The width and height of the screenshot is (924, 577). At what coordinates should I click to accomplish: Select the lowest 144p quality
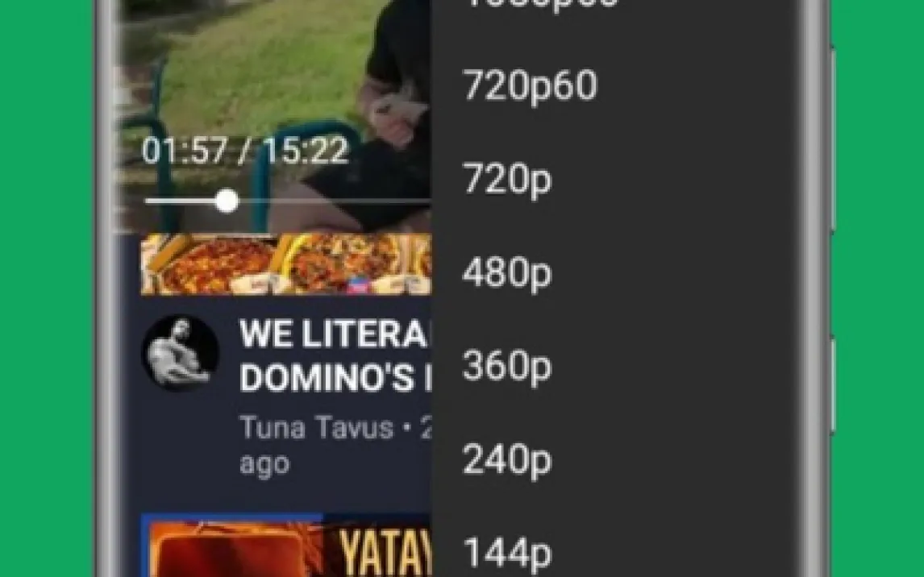click(613, 552)
